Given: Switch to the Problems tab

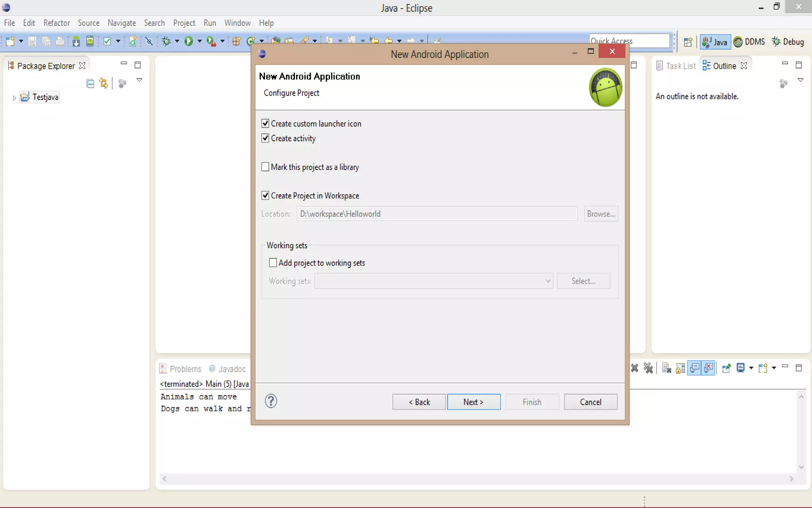Looking at the screenshot, I should click(180, 369).
